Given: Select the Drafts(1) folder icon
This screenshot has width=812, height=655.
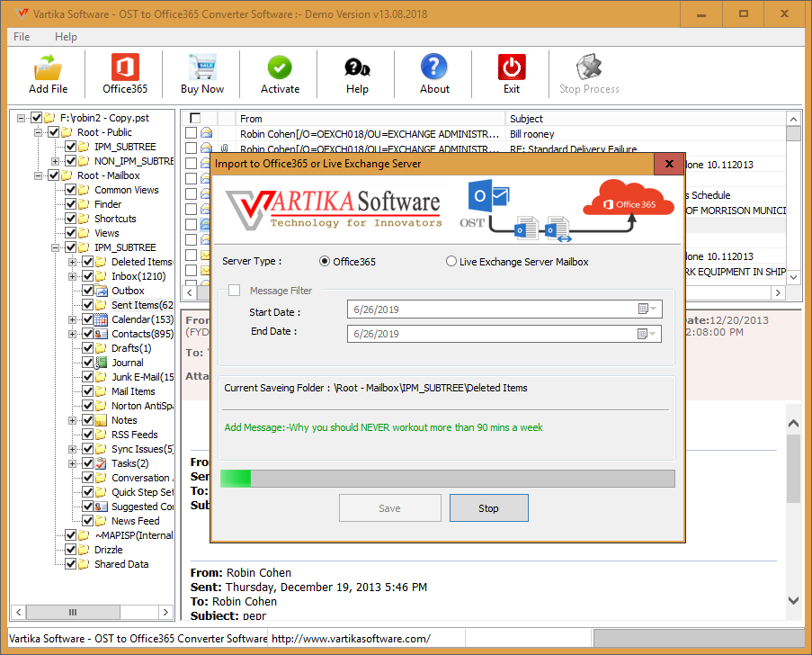Looking at the screenshot, I should pyautogui.click(x=102, y=348).
